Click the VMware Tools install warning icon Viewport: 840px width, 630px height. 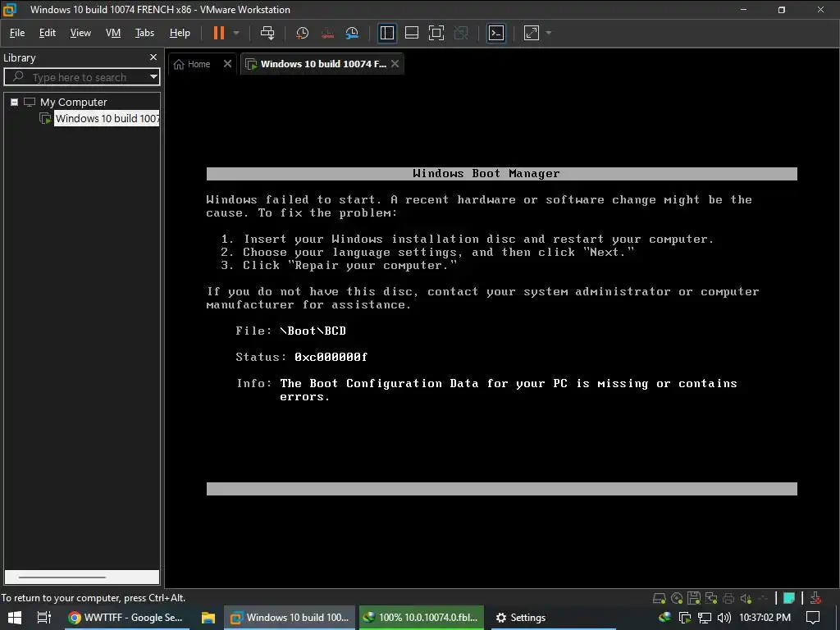pyautogui.click(x=815, y=598)
